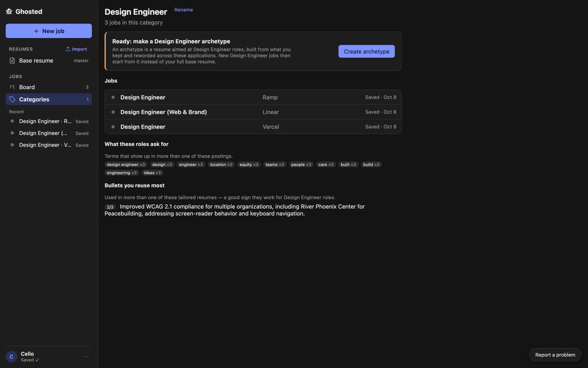The height and width of the screenshot is (368, 588).
Task: Click the Base resume document icon
Action: coord(12,61)
